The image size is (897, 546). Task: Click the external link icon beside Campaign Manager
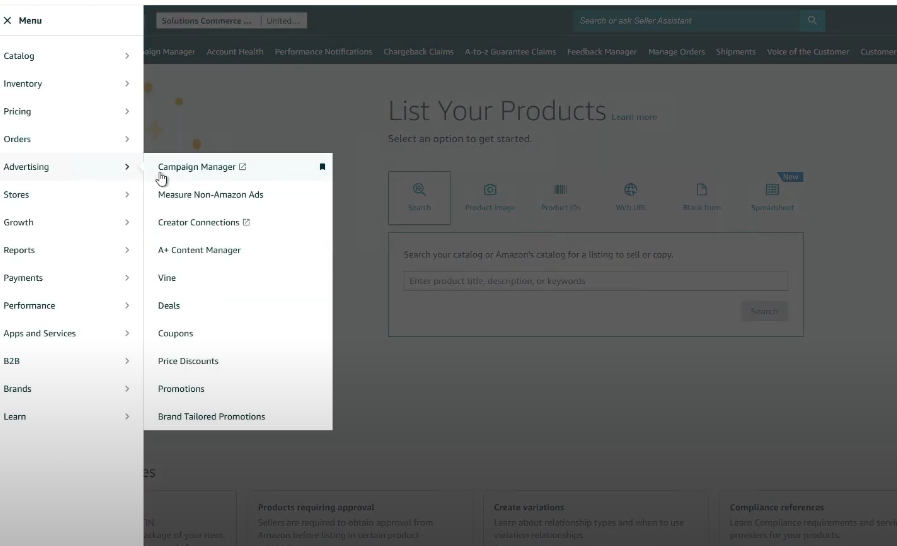pos(243,167)
